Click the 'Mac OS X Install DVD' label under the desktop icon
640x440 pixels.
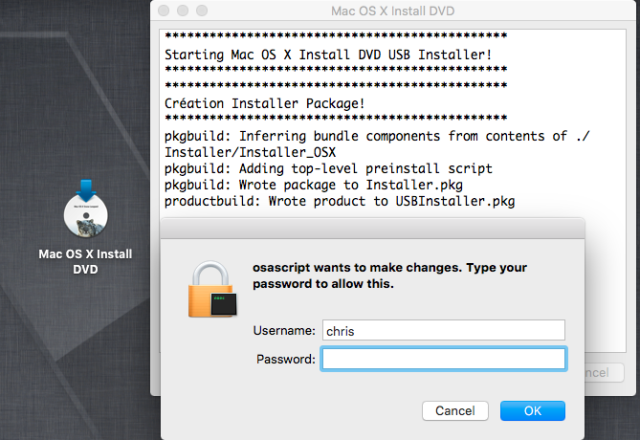tap(85, 262)
